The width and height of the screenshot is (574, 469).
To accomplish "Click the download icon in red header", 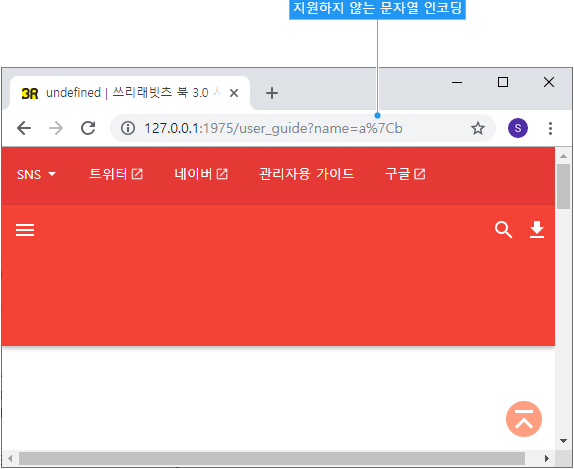I will click(537, 230).
